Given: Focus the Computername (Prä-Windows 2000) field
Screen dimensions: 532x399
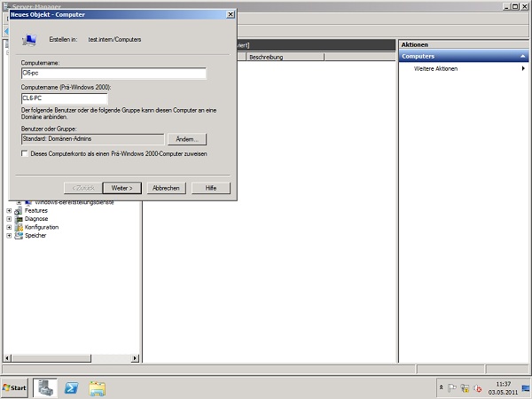Looking at the screenshot, I should click(64, 98).
